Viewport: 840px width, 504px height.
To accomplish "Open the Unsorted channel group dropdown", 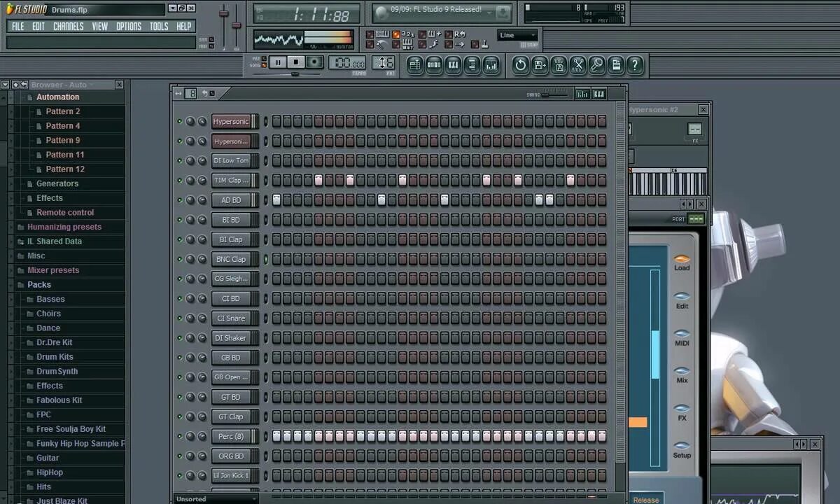I will pos(216,499).
